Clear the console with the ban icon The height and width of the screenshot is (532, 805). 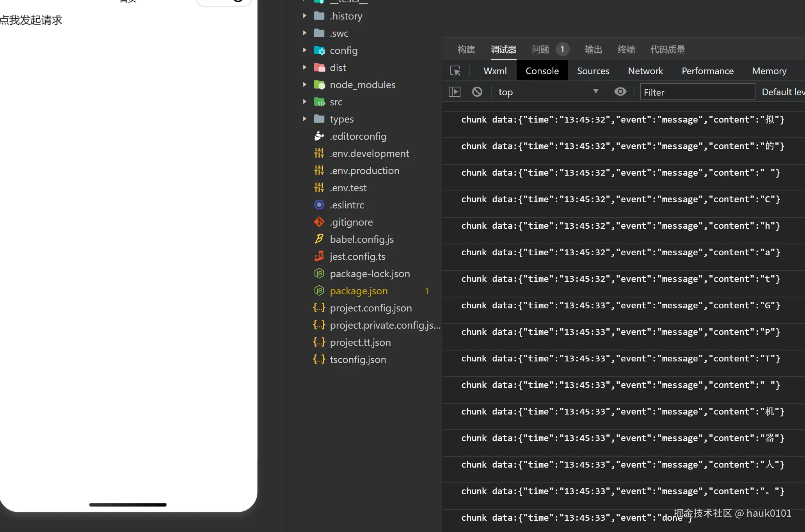coord(477,92)
